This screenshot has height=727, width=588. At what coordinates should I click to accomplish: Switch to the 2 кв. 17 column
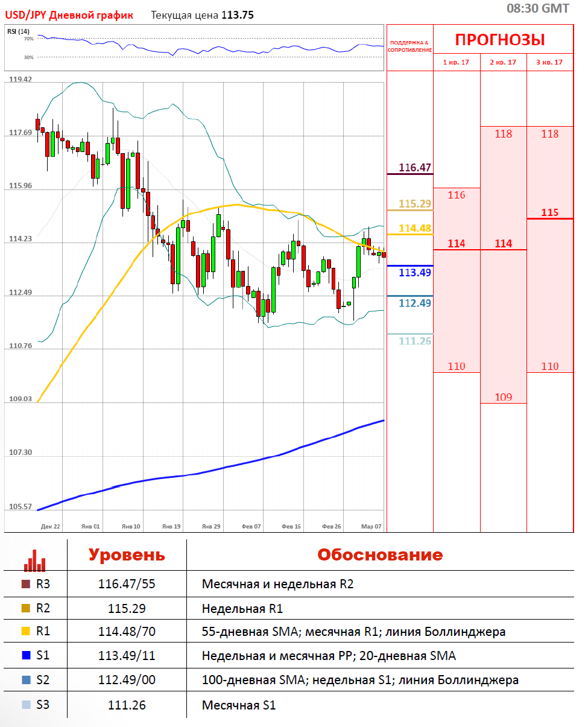503,62
